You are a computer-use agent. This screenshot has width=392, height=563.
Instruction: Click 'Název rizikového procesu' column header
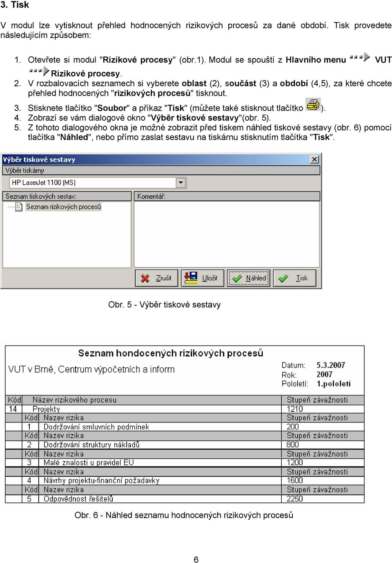pos(74,400)
